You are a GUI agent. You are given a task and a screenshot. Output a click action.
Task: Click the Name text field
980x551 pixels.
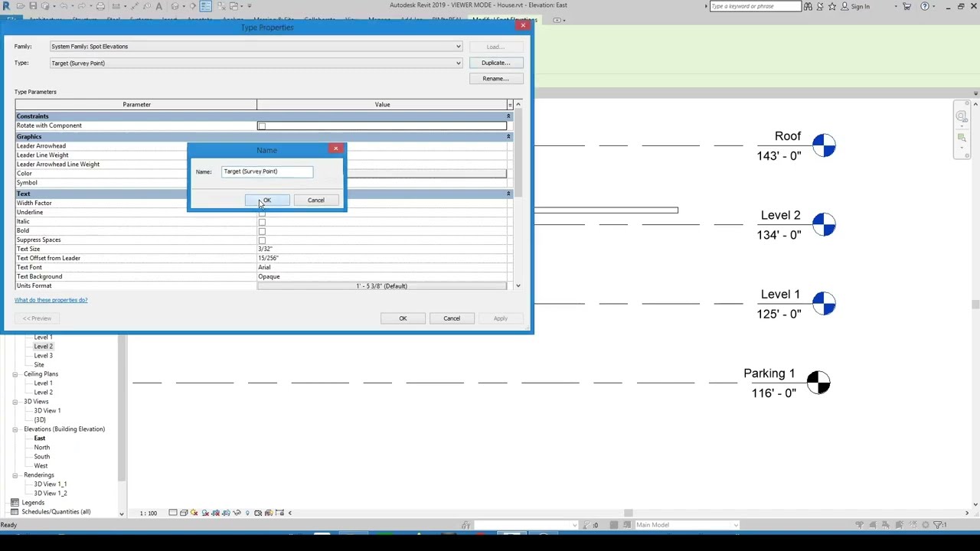point(267,171)
